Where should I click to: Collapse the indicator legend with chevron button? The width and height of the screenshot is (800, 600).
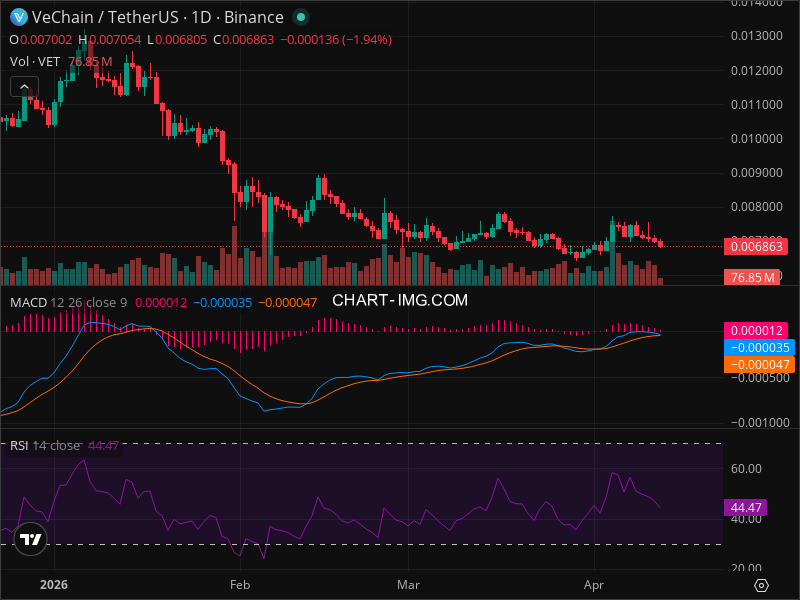pyautogui.click(x=24, y=87)
